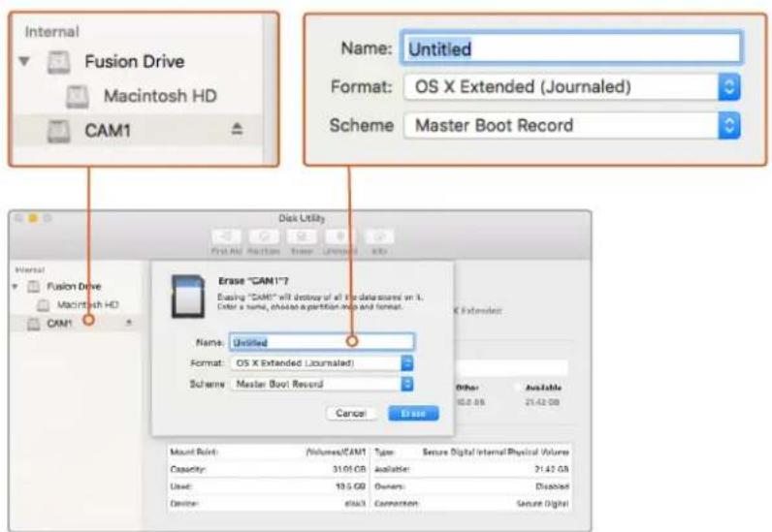Click the Type value Secure Digital Internal Physical Volume

point(496,452)
